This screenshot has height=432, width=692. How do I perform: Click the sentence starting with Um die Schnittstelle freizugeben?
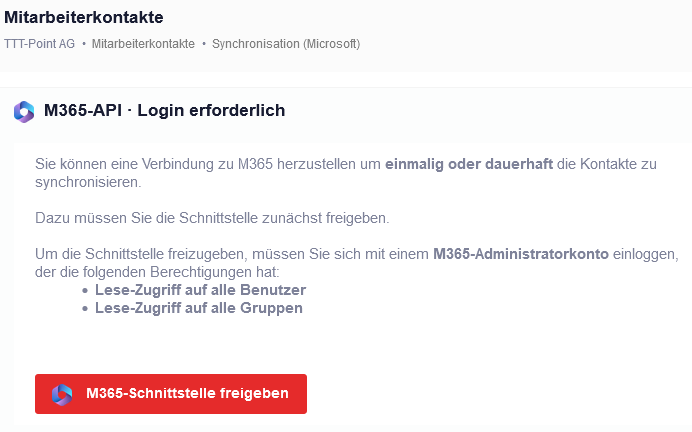tap(232, 254)
